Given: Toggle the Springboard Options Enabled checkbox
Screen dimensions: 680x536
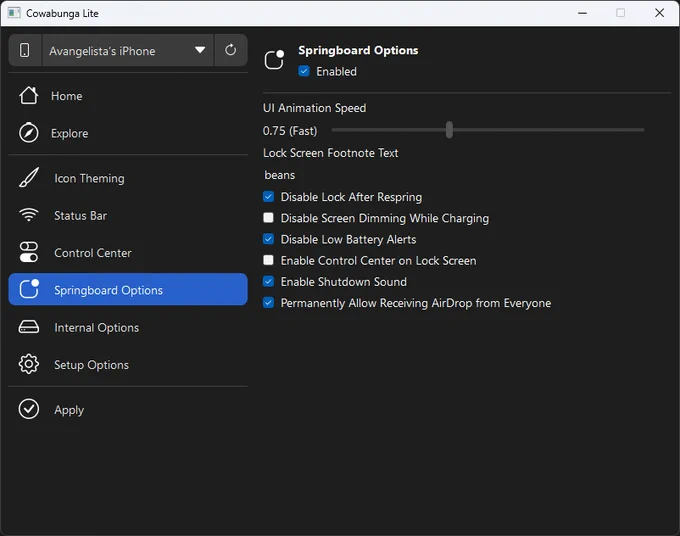Looking at the screenshot, I should pyautogui.click(x=304, y=71).
